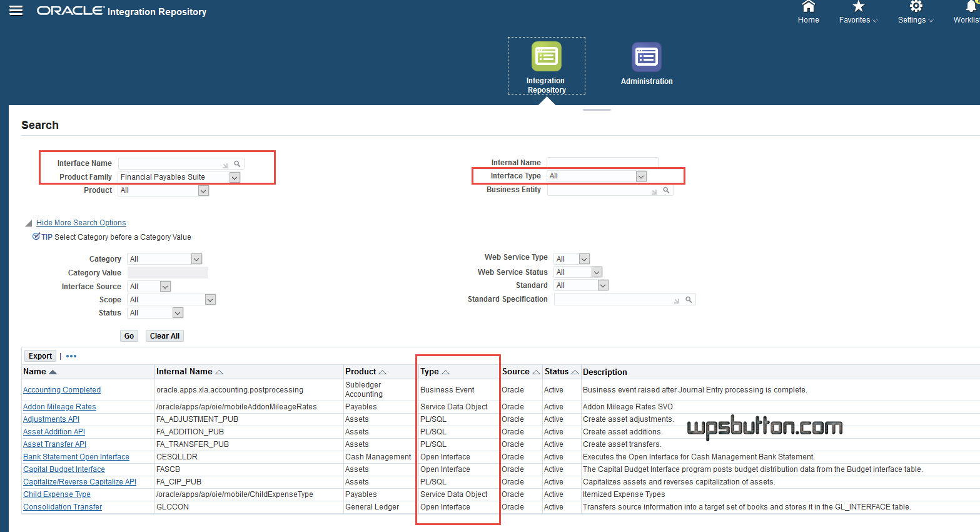Click the Favorites menu label
This screenshot has width=980, height=532.
pos(854,20)
